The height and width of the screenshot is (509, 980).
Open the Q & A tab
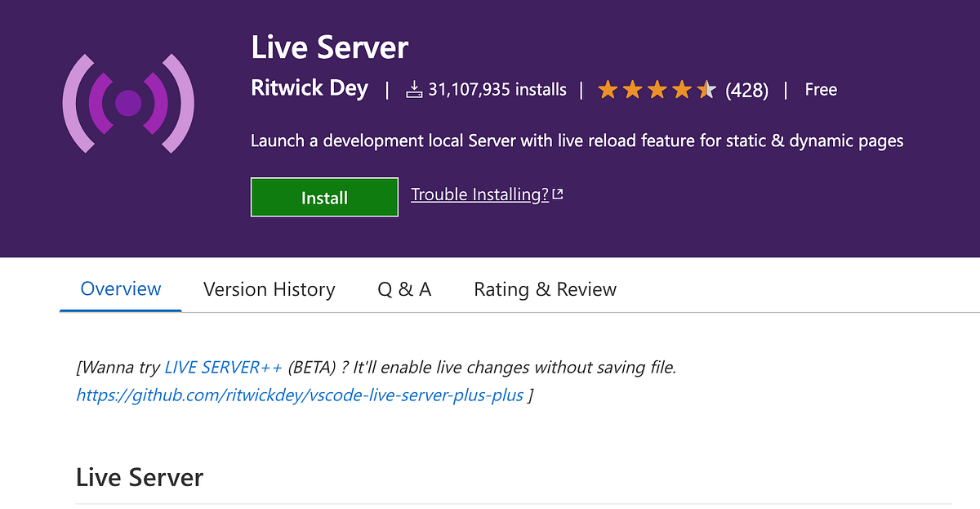pos(403,289)
